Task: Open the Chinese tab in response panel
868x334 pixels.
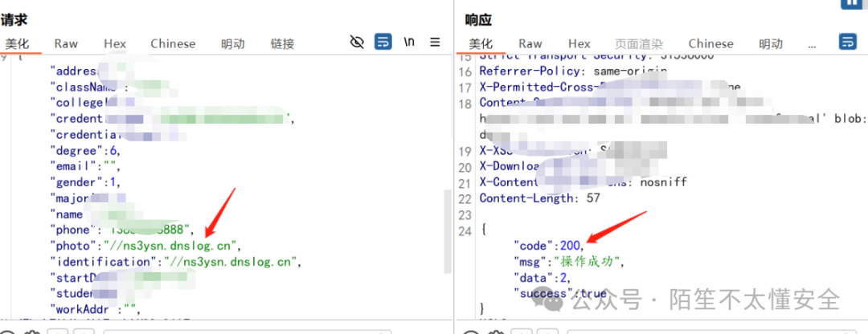Action: tap(710, 43)
